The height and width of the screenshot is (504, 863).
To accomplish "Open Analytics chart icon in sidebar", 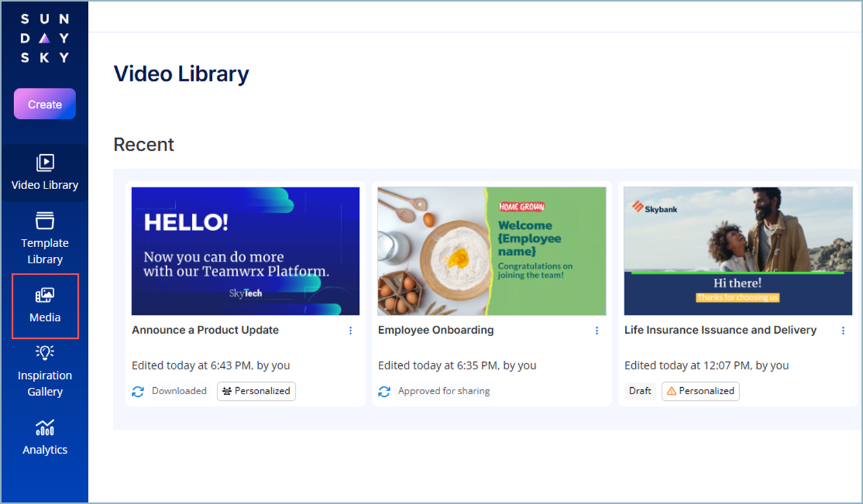I will 45,428.
